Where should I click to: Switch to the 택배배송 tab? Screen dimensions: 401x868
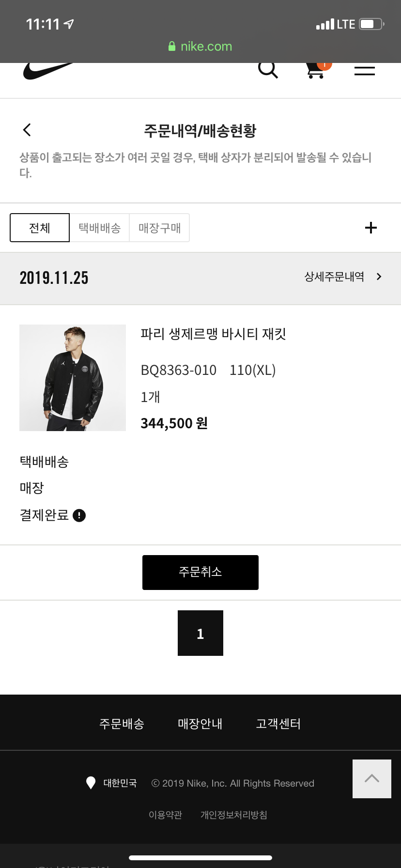[99, 228]
